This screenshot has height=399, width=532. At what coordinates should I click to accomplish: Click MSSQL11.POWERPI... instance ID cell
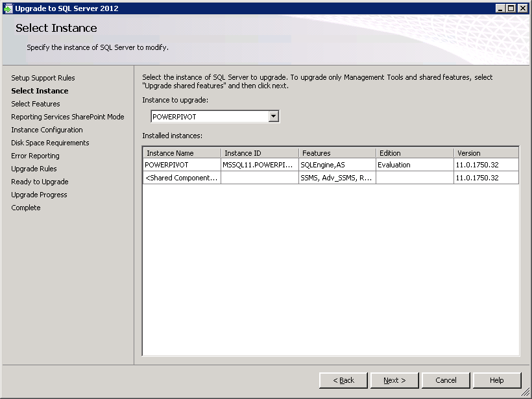click(260, 165)
